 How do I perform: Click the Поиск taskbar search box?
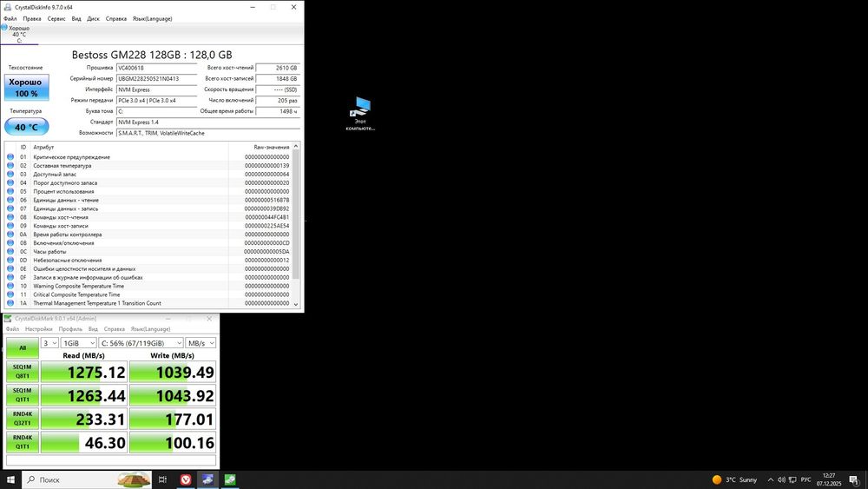(87, 479)
